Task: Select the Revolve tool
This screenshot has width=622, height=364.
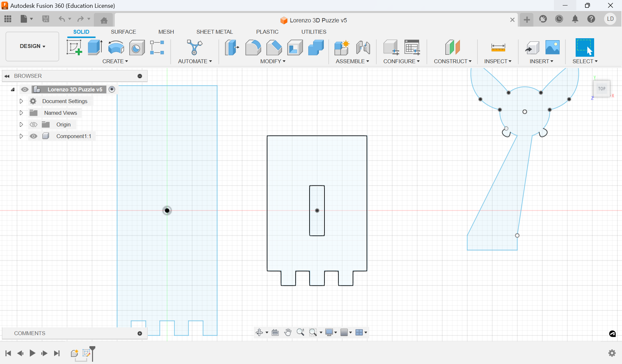Action: 116,48
